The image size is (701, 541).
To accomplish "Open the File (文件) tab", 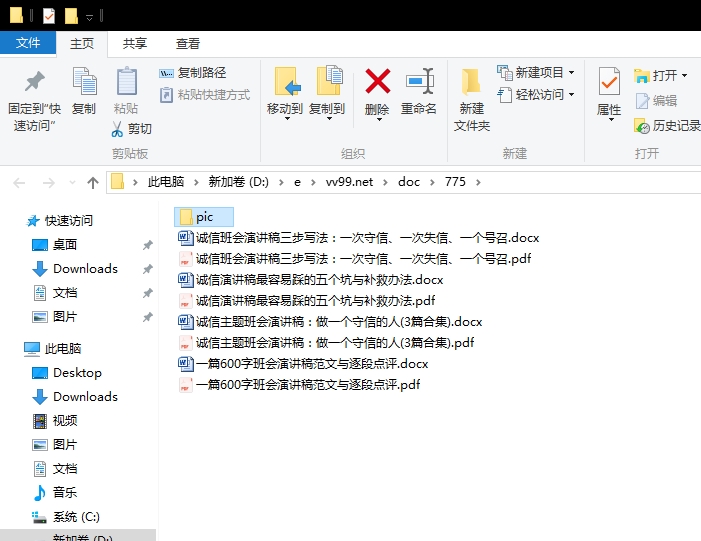I will click(x=28, y=43).
